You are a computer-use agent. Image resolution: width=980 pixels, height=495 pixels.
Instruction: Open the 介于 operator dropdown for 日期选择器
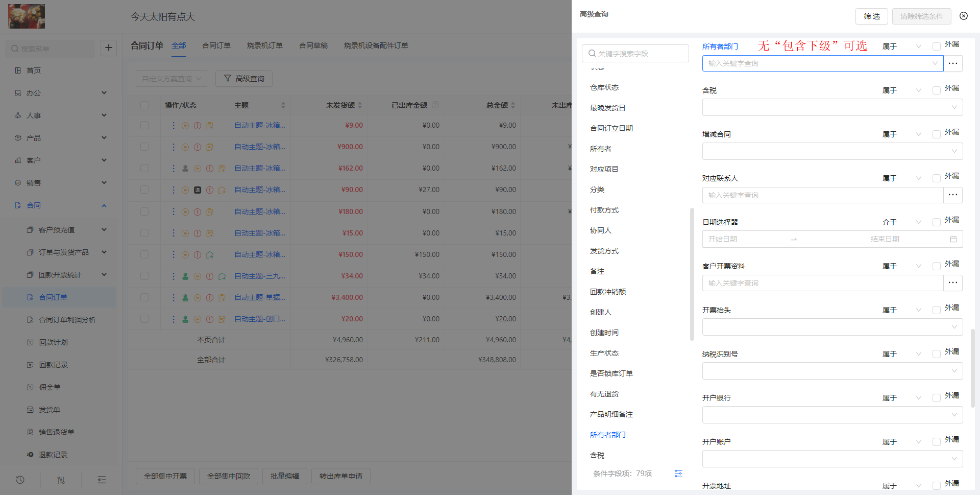point(901,222)
